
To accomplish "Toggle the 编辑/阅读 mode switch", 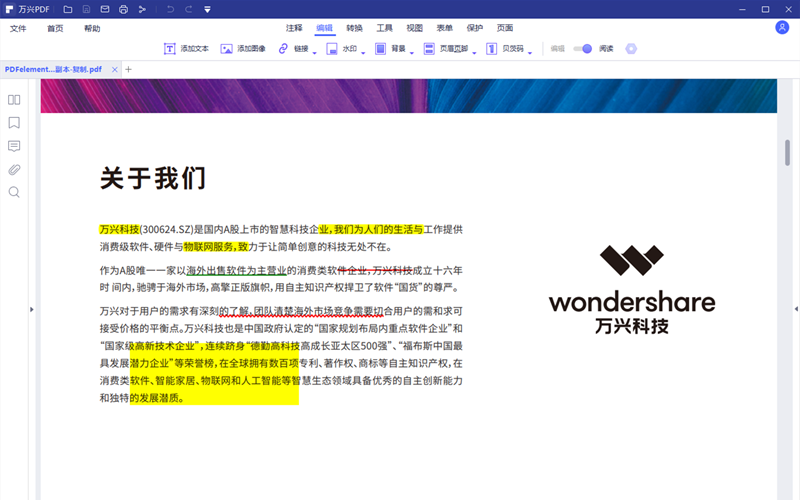I will coord(583,48).
